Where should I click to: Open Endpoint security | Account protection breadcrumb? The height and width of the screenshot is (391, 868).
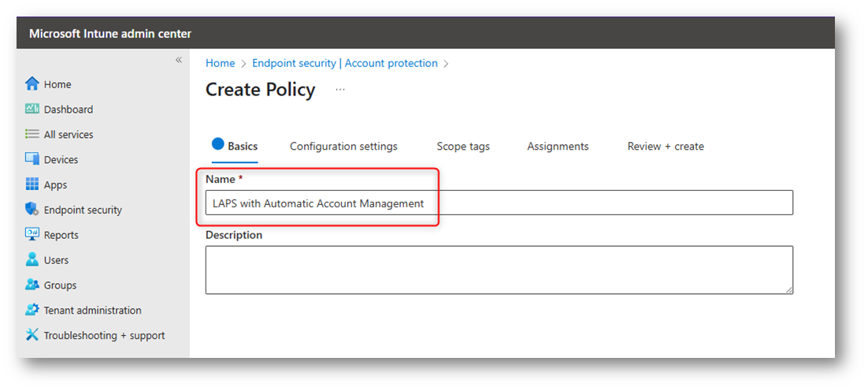click(x=345, y=63)
